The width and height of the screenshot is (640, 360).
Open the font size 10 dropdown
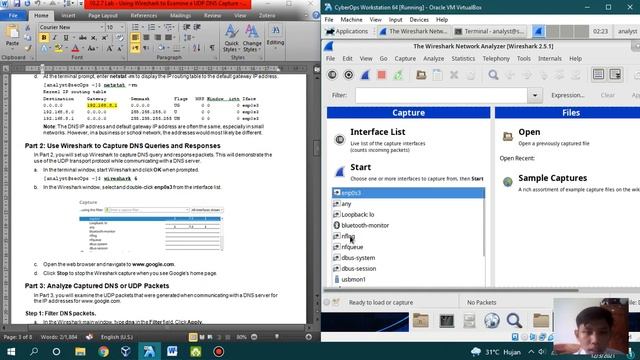(x=122, y=27)
